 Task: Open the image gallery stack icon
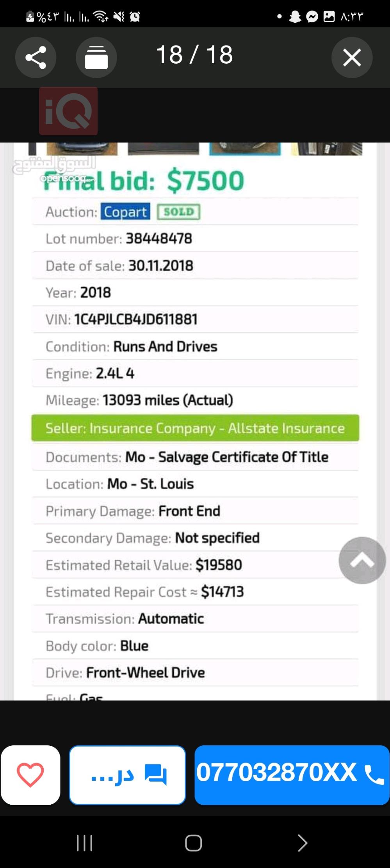(x=96, y=57)
